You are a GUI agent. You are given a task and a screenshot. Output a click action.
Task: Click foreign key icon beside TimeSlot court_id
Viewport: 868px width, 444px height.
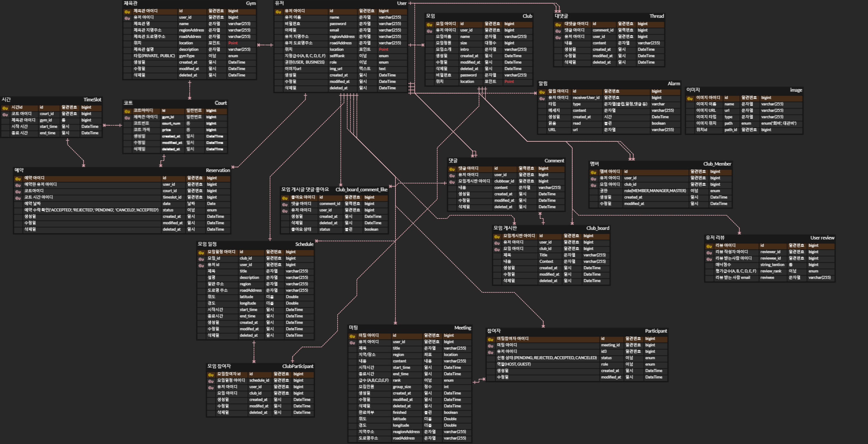5,114
